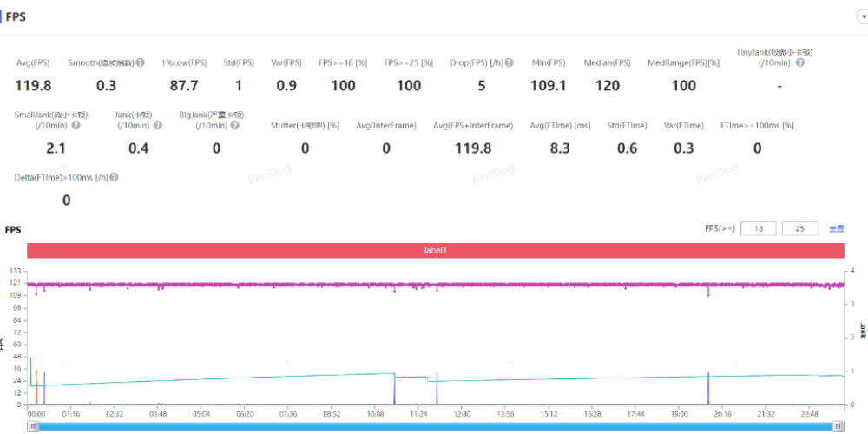Select the red label1 bar

(435, 250)
